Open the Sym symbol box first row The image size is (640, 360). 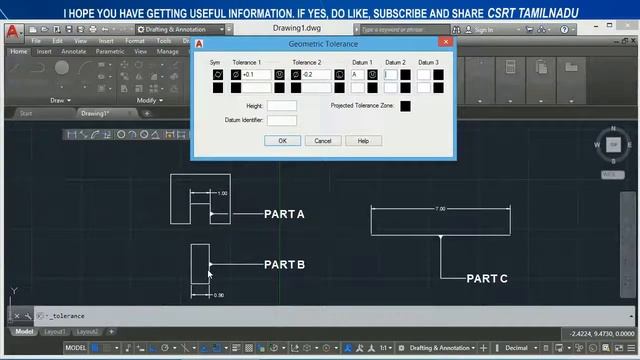(x=218, y=75)
